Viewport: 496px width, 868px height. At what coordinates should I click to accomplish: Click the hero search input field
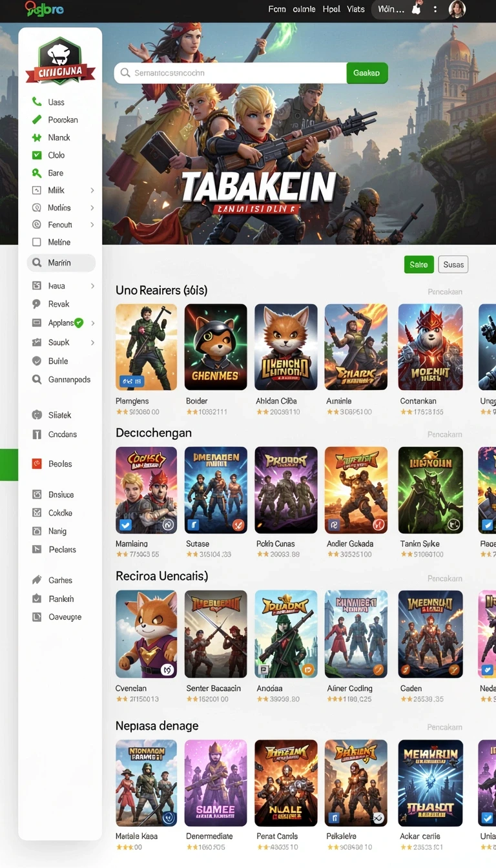tap(231, 73)
